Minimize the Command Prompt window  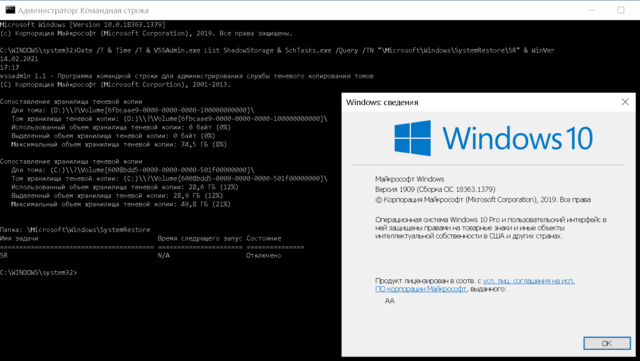591,10
